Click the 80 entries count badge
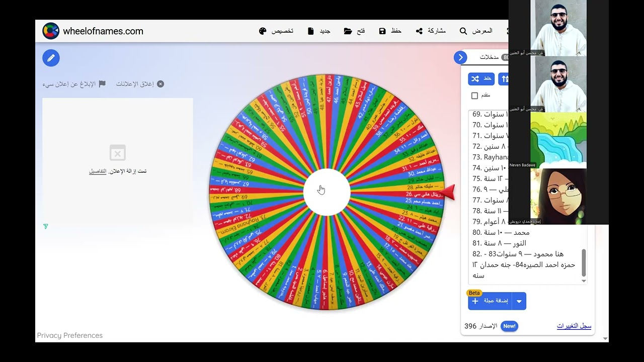Screen dimensions: 644x362 click(506, 57)
